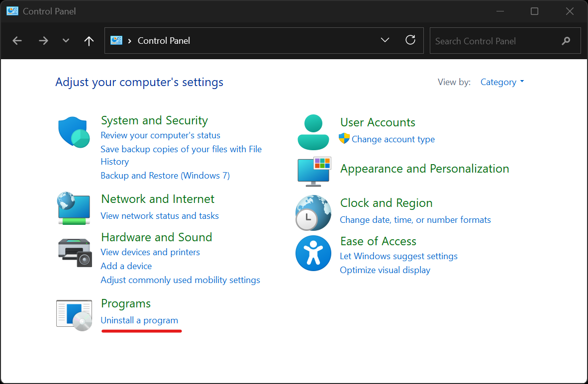The image size is (588, 384).
Task: Open Change account type link
Action: click(393, 139)
